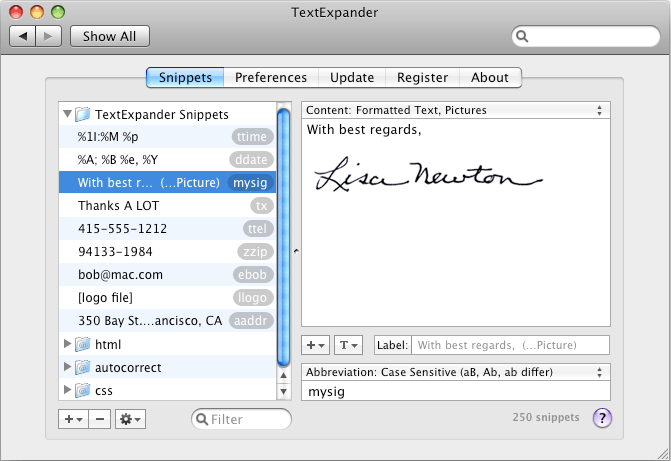Click the pane splitter handle
The image size is (671, 461).
[296, 251]
